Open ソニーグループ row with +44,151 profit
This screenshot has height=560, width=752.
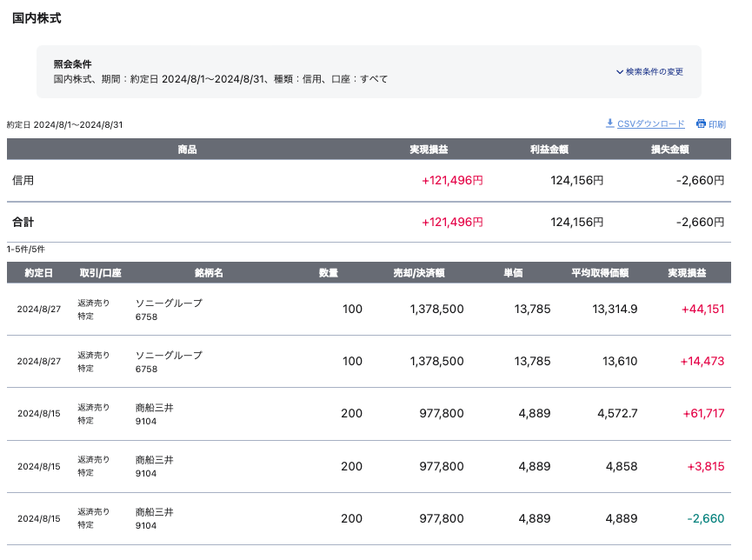click(x=169, y=303)
